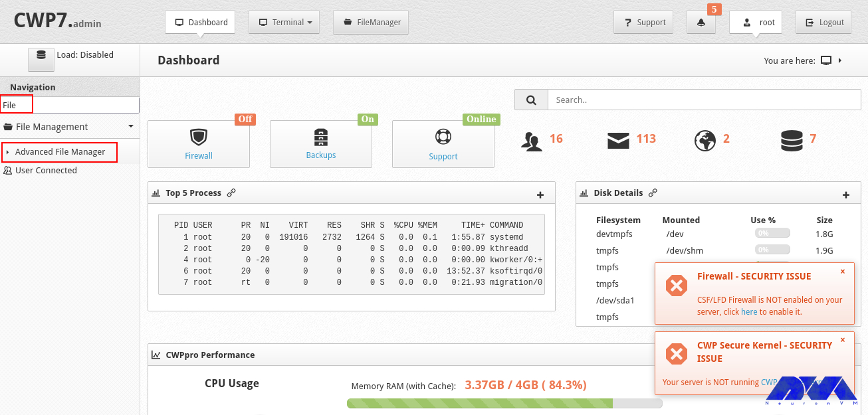
Task: Select Advanced File Manager in sidebar
Action: pyautogui.click(x=59, y=152)
